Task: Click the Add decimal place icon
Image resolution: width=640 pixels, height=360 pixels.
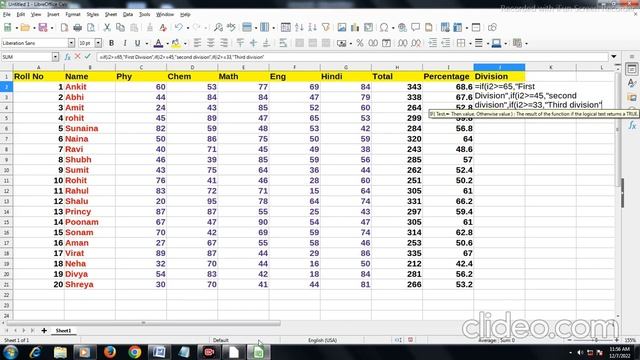Action: click(402, 43)
